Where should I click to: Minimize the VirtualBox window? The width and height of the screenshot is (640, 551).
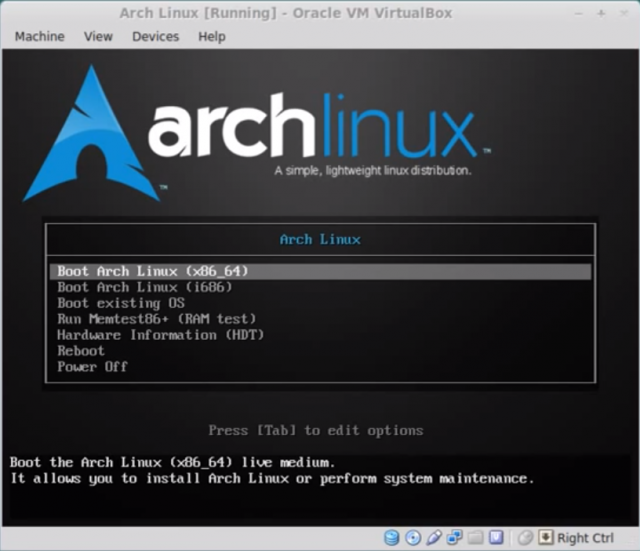point(578,13)
